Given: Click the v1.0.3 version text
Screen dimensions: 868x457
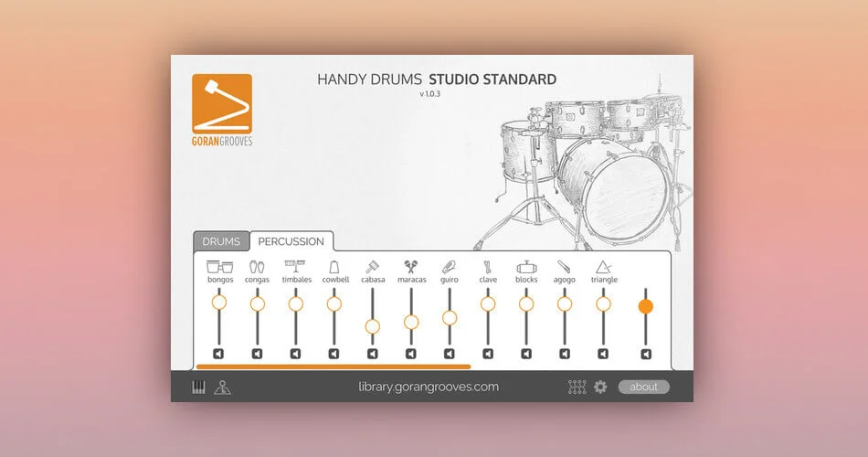Looking at the screenshot, I should (429, 94).
